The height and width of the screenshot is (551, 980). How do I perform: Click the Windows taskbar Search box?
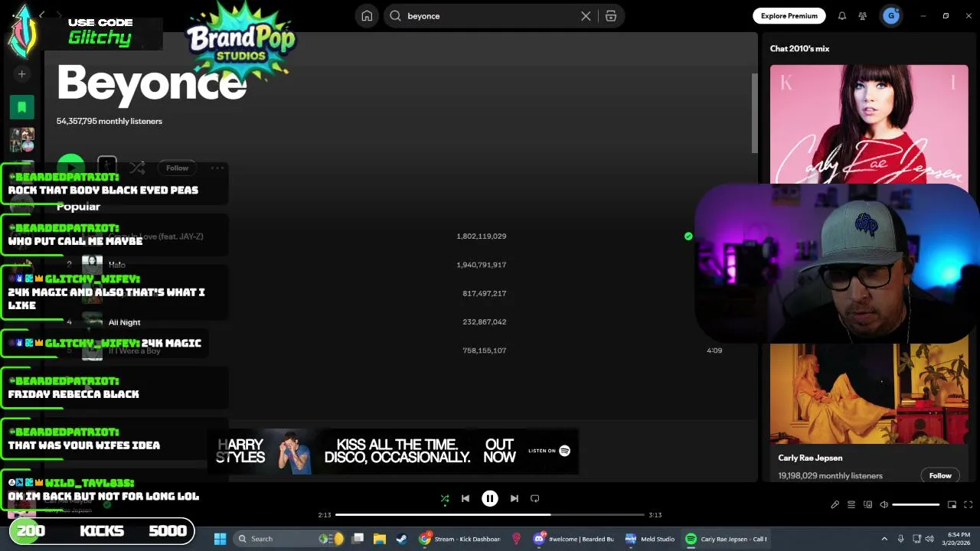(289, 539)
